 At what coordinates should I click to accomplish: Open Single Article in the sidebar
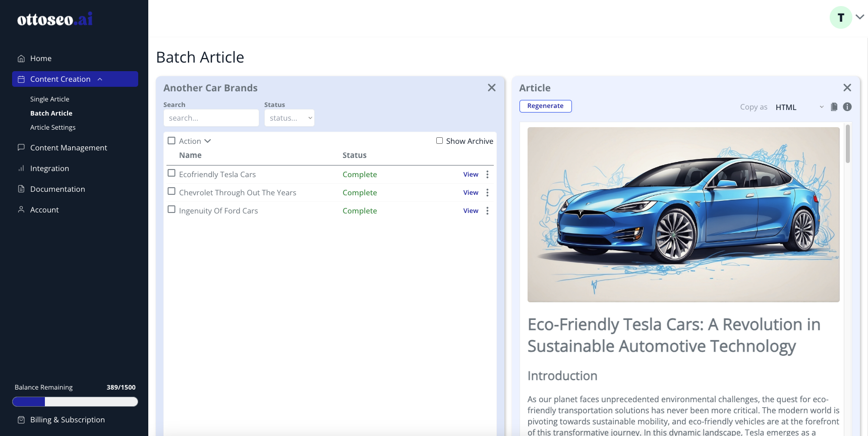[49, 99]
